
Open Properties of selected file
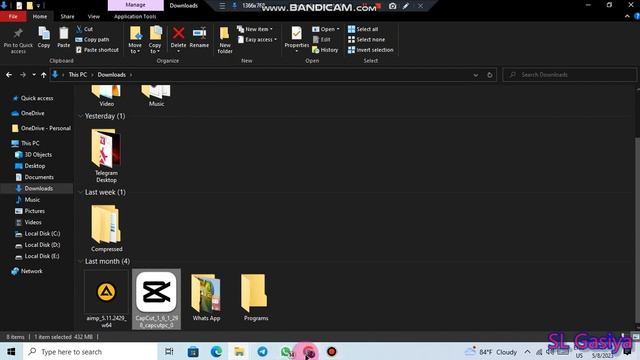coord(297,38)
